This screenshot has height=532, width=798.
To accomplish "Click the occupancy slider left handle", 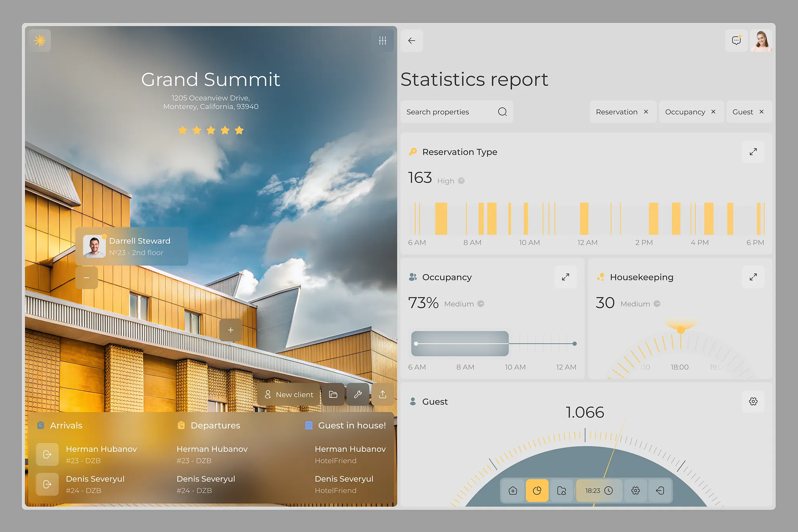I will tap(416, 344).
